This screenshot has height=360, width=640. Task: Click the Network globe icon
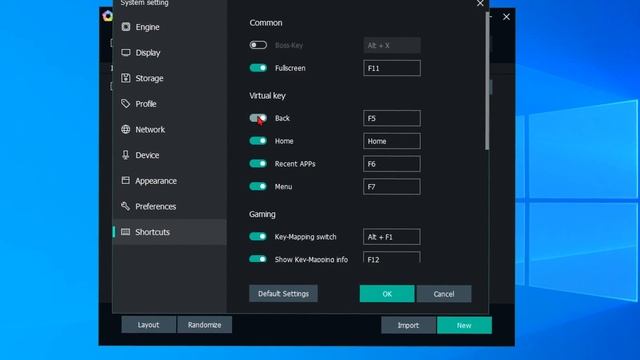tap(126, 129)
